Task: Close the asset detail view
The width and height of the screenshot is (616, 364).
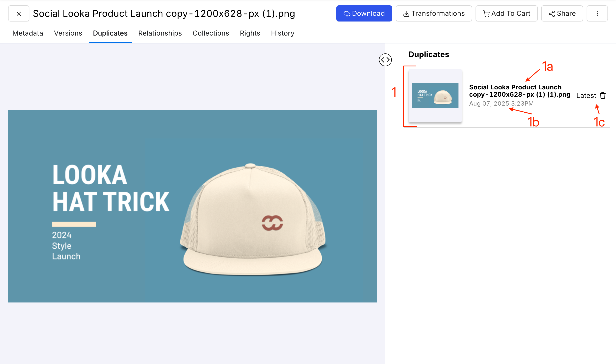Action: click(x=19, y=14)
